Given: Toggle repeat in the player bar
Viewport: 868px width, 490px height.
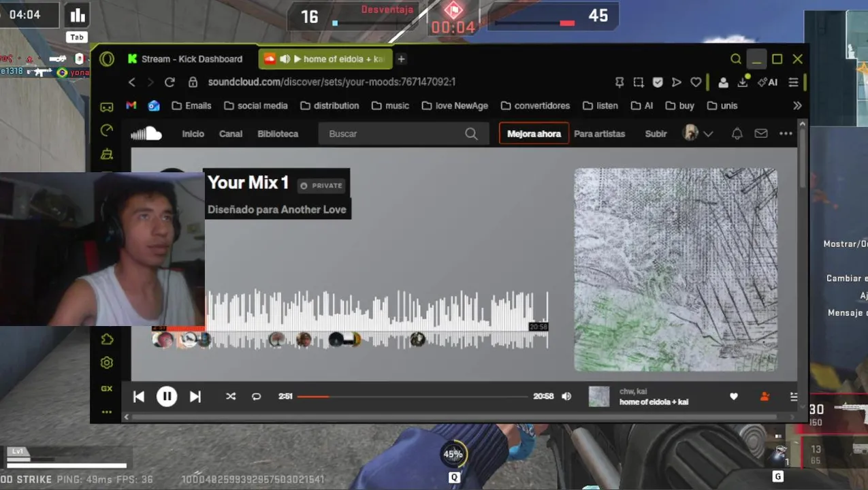Looking at the screenshot, I should (256, 396).
